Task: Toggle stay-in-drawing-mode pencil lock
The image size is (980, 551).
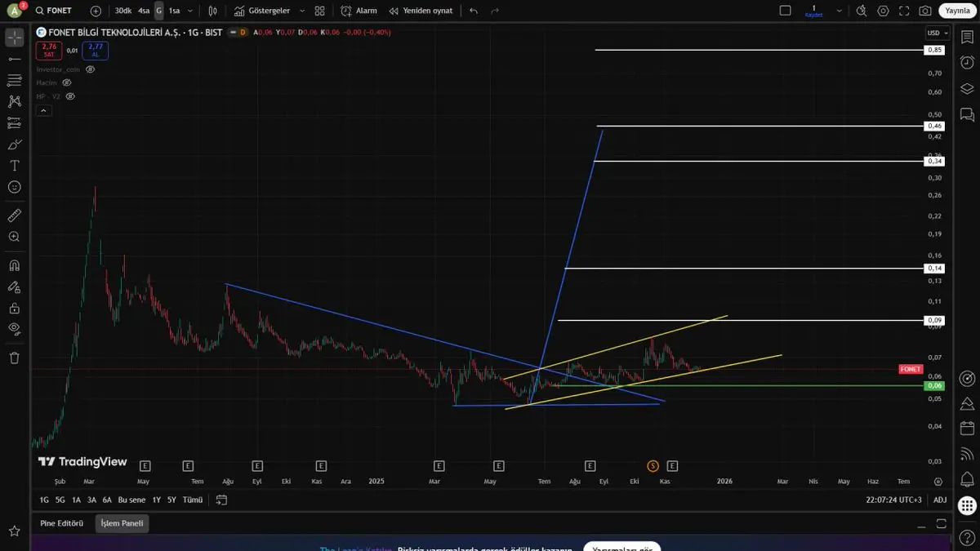Action: (14, 287)
